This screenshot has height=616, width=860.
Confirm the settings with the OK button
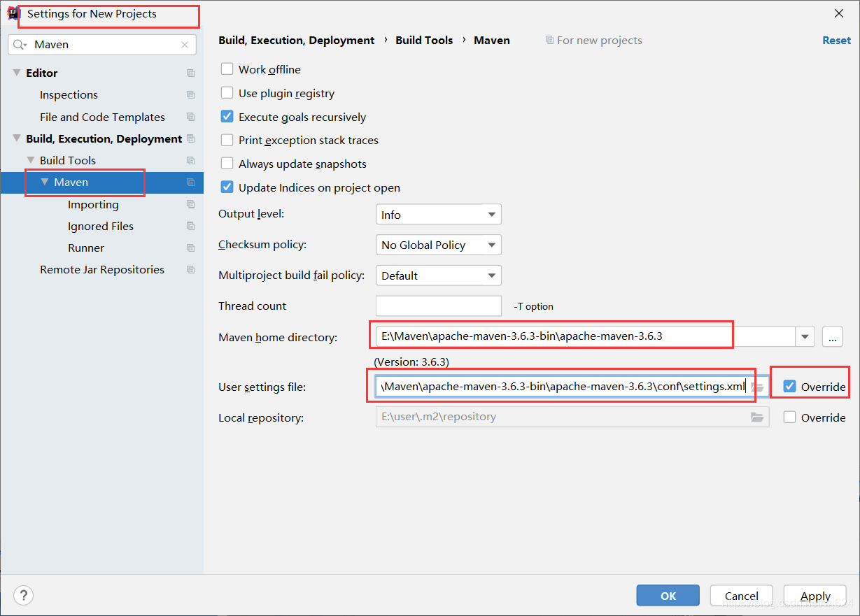[668, 596]
